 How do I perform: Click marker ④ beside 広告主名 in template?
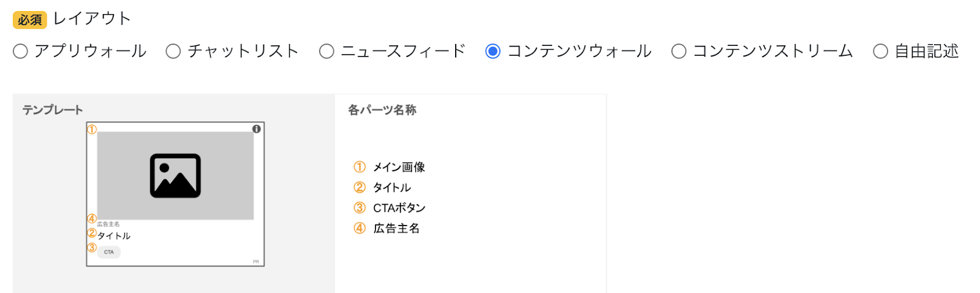pyautogui.click(x=92, y=218)
